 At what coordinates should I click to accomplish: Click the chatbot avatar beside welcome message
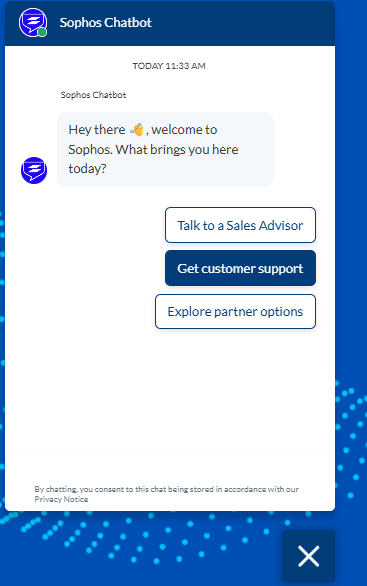point(34,170)
